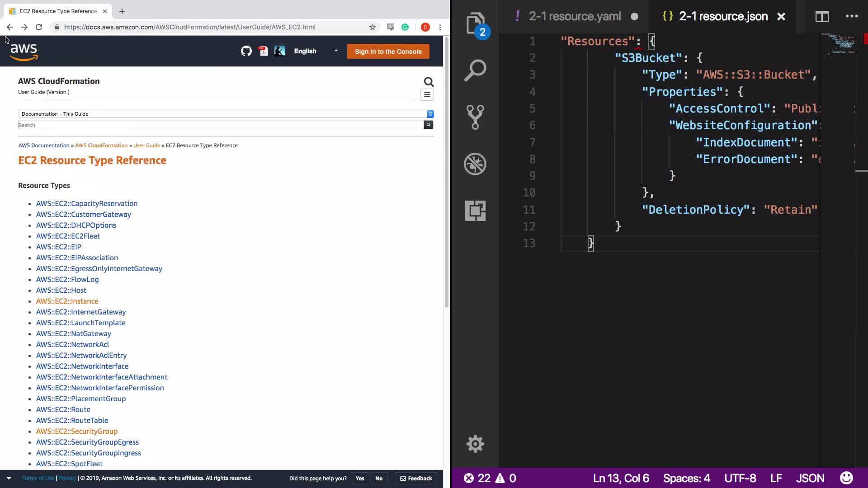The image size is (868, 488).
Task: Open the Documentation - This Guide dropdown
Action: (226, 114)
